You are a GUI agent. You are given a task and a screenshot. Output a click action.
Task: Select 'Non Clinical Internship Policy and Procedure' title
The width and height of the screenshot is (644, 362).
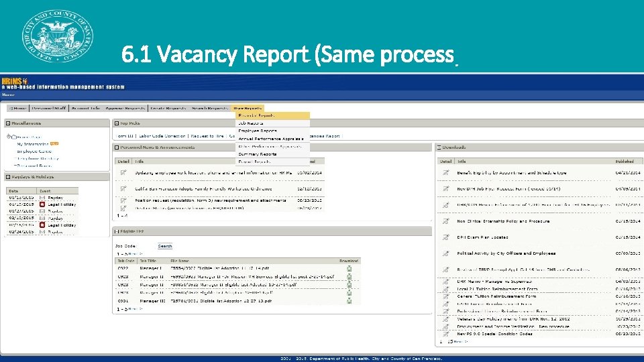pyautogui.click(x=503, y=221)
